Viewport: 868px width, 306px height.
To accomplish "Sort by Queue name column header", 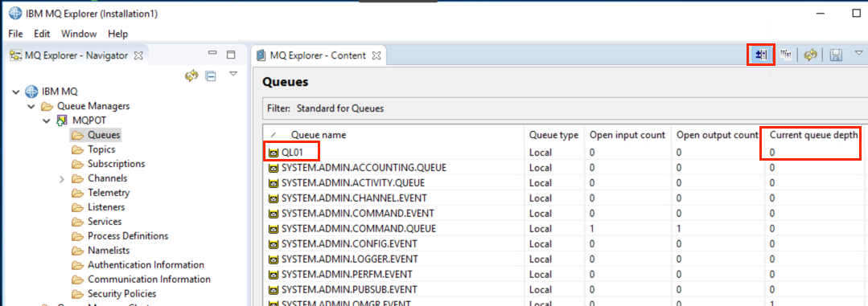I will coord(394,135).
